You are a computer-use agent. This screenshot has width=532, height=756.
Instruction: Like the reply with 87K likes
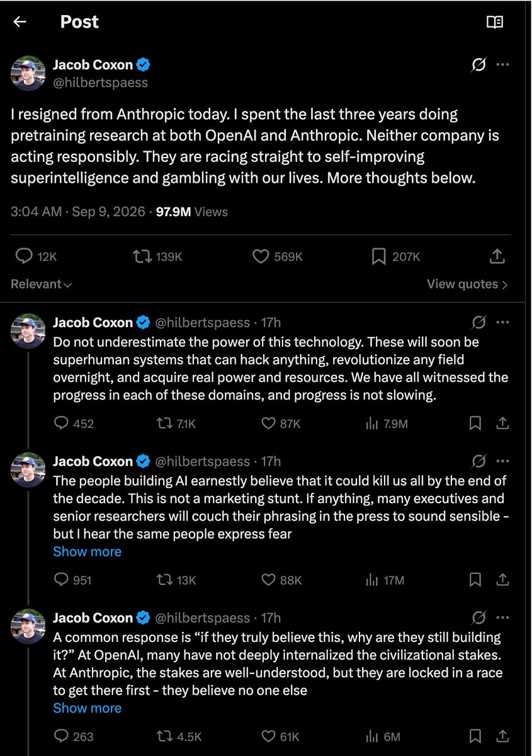click(x=281, y=423)
